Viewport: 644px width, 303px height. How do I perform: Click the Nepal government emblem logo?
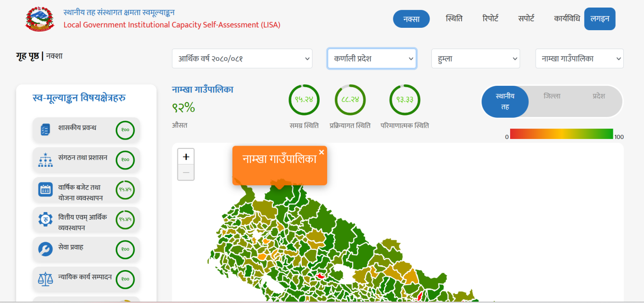tap(40, 19)
